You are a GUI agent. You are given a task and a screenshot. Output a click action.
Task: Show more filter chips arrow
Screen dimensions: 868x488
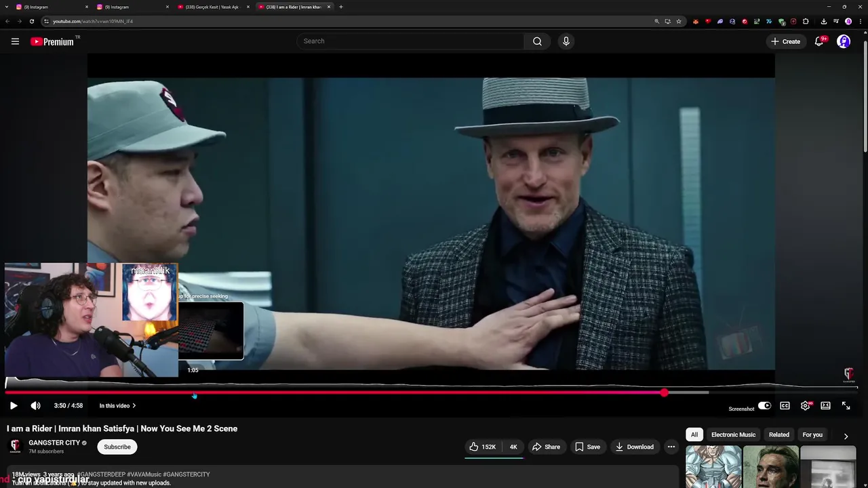pyautogui.click(x=846, y=436)
